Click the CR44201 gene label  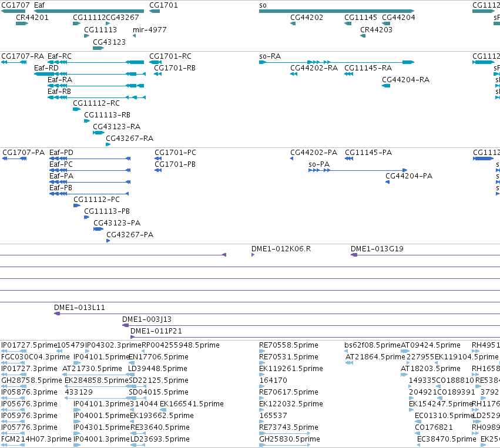point(32,17)
